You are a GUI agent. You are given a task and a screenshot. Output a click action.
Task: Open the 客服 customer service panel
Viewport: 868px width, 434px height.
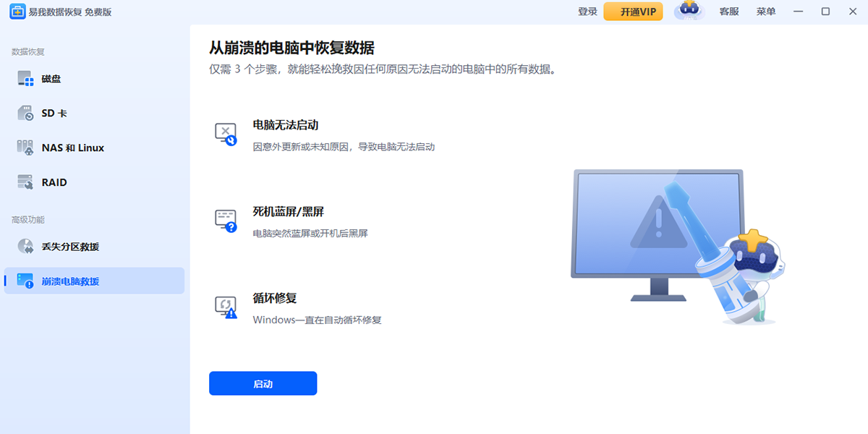[729, 12]
